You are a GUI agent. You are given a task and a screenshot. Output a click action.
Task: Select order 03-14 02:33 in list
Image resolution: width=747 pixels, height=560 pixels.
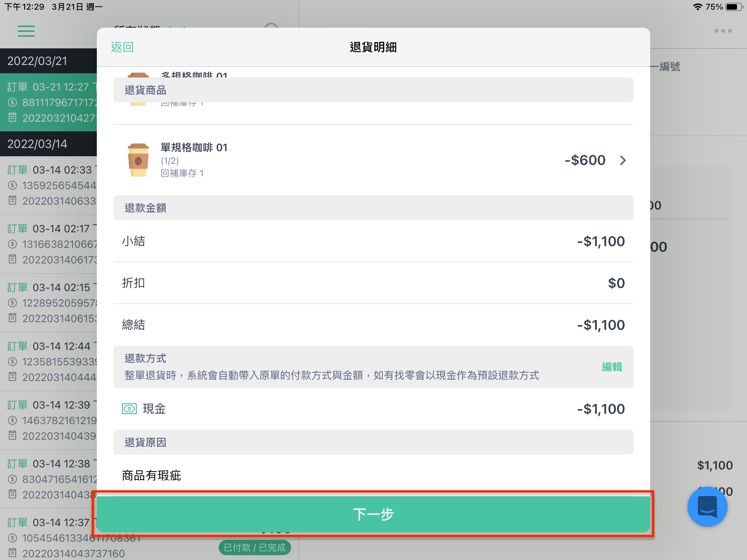[48, 185]
